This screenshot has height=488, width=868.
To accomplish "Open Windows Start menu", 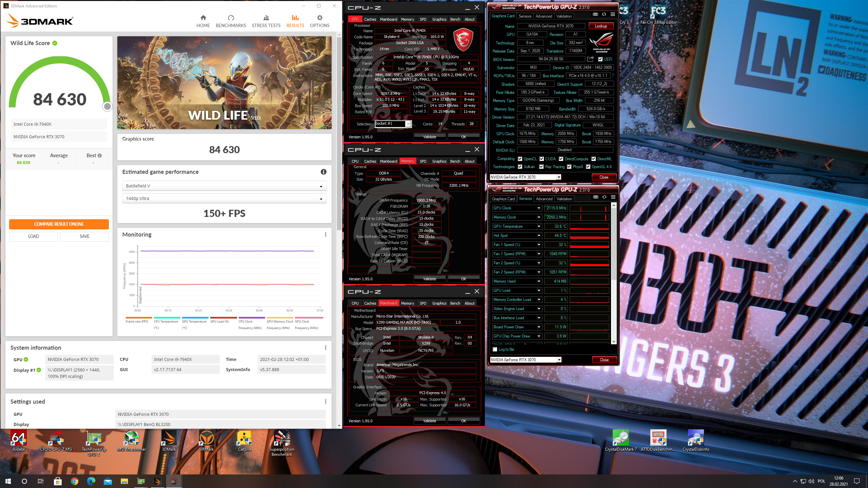I will (8, 481).
